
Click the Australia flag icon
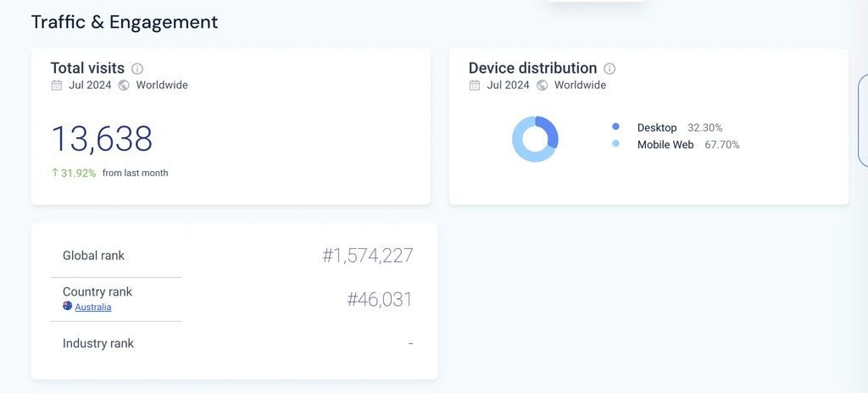[68, 306]
